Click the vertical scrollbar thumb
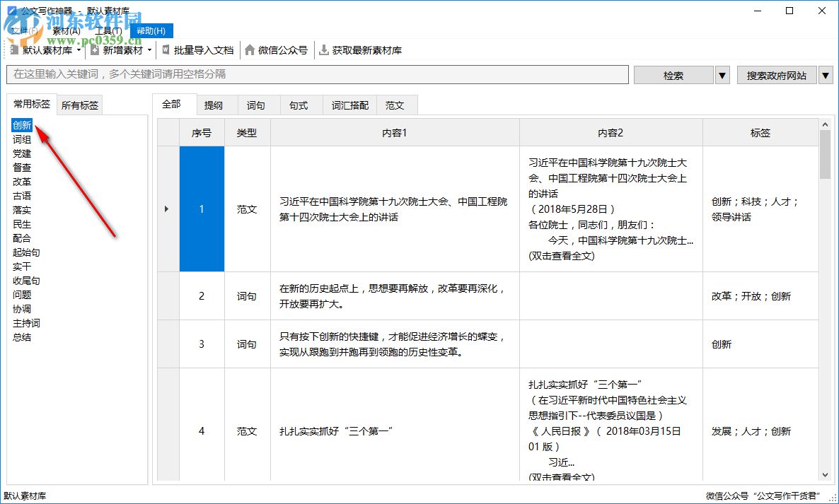Image resolution: width=839 pixels, height=504 pixels. [825, 155]
